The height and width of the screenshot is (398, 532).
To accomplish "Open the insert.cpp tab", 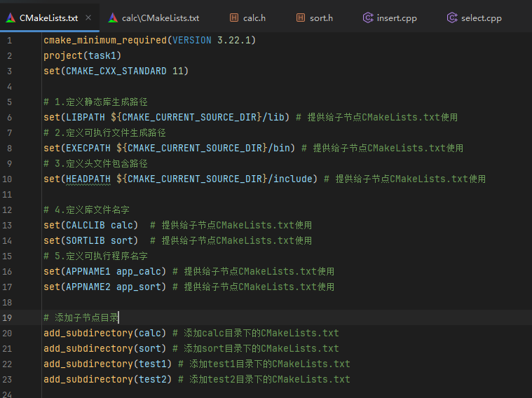I will click(x=396, y=18).
